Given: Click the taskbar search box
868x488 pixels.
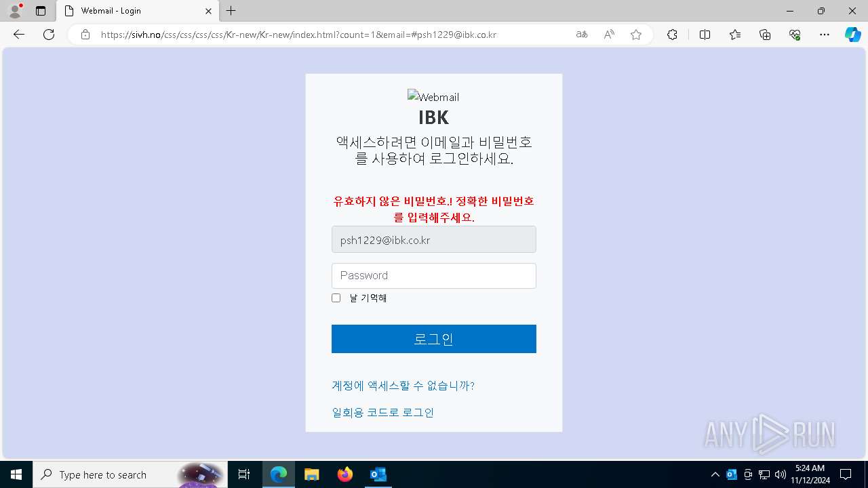Looking at the screenshot, I should (130, 474).
